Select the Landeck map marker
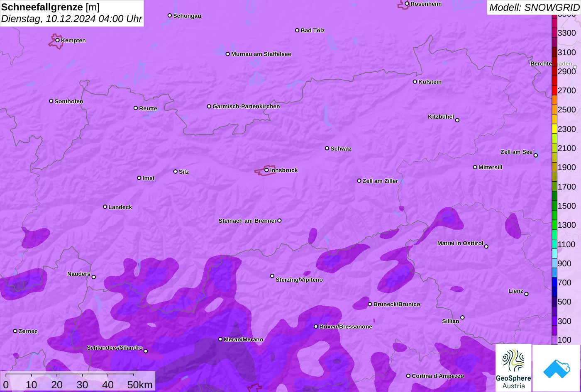581x392 pixels. coord(105,207)
